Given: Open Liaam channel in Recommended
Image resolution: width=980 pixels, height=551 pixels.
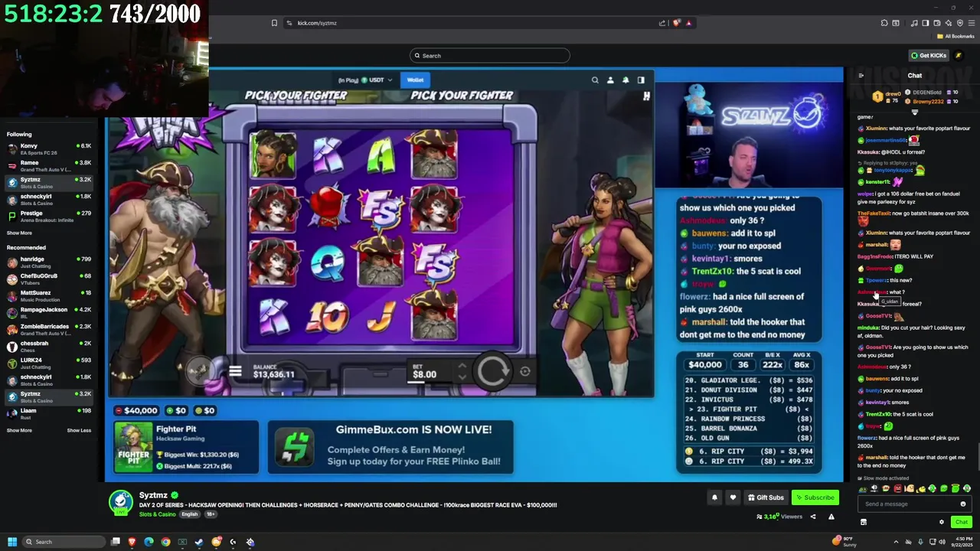Looking at the screenshot, I should pyautogui.click(x=49, y=413).
